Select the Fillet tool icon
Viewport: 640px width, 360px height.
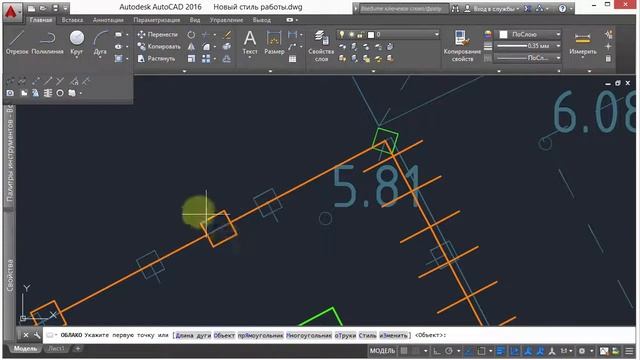(206, 47)
